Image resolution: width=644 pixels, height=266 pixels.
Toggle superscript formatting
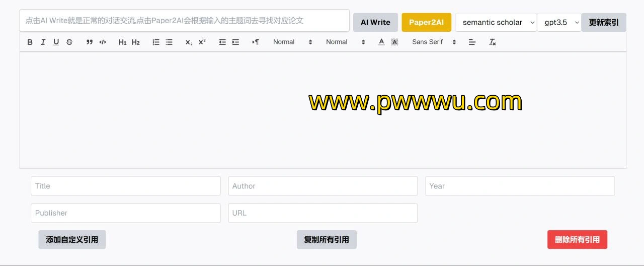[x=202, y=42]
